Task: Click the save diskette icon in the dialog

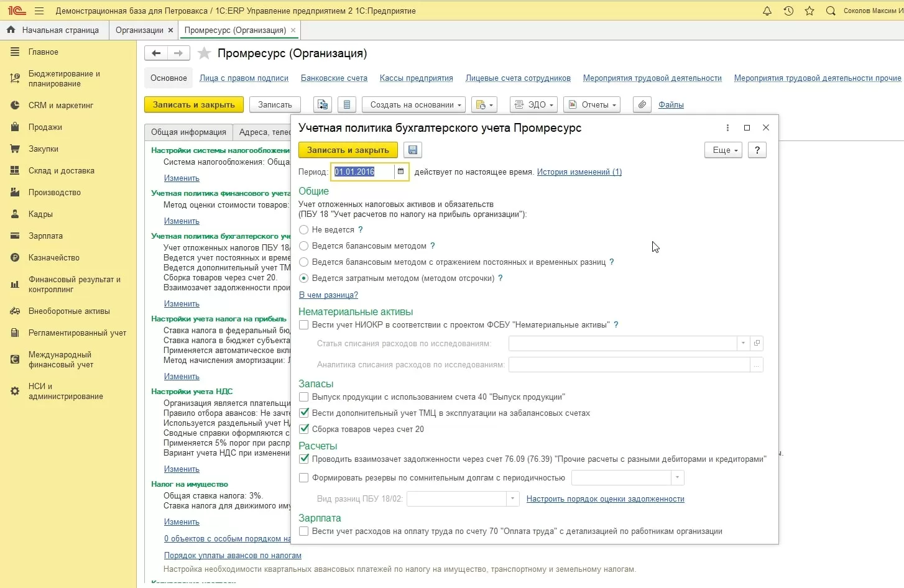Action: tap(413, 150)
